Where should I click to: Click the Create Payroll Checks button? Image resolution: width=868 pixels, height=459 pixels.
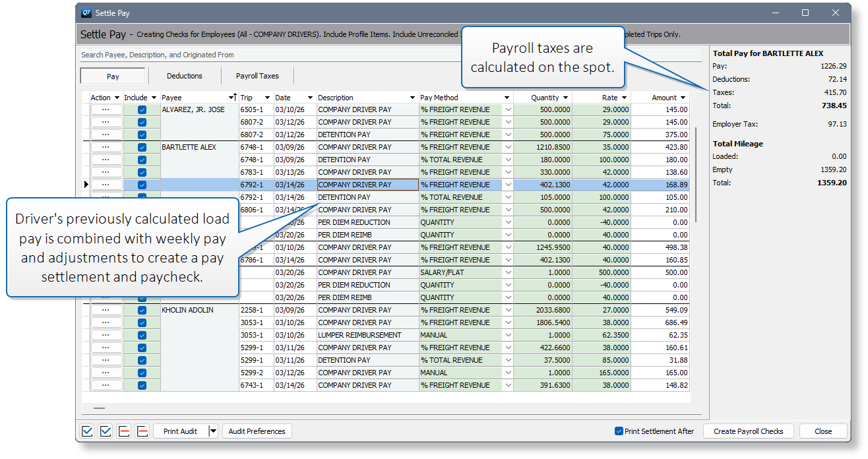tap(749, 431)
